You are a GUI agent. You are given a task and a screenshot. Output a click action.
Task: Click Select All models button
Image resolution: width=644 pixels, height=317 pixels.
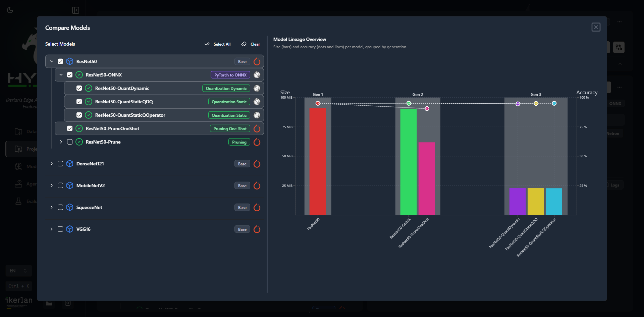217,44
